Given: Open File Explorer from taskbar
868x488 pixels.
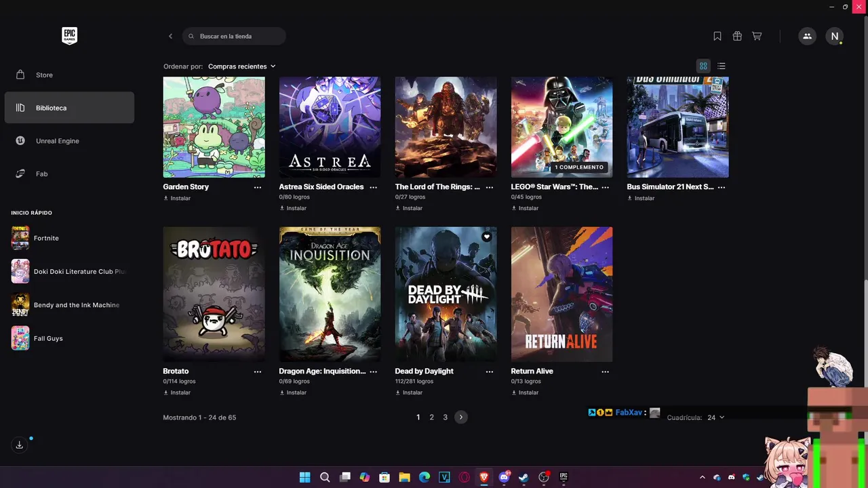Looking at the screenshot, I should click(405, 477).
